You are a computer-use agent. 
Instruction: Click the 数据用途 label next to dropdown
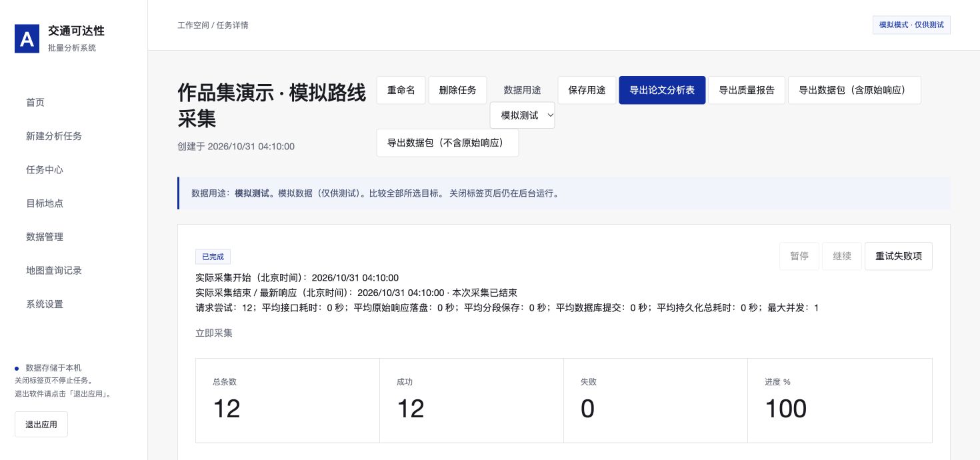(x=522, y=90)
